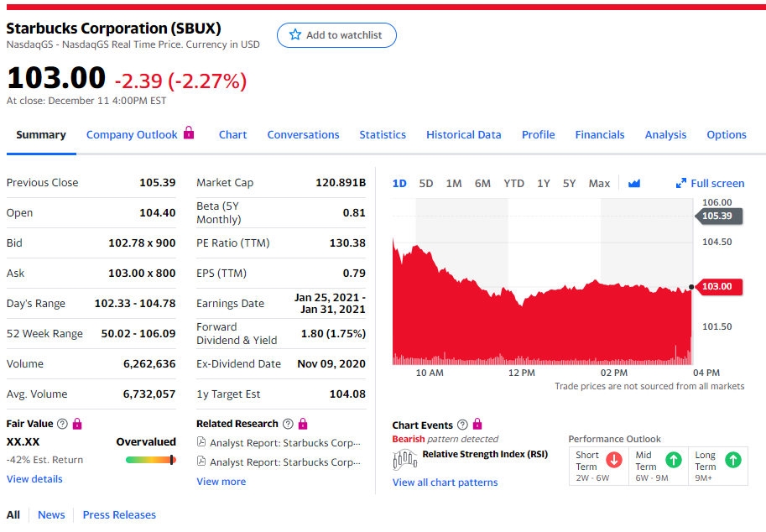Select the Press Releases filter

click(x=119, y=514)
